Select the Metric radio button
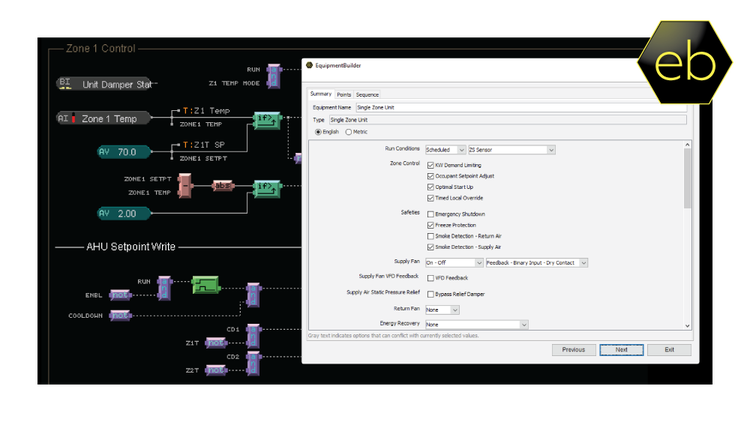This screenshot has height=422, width=750. [349, 131]
